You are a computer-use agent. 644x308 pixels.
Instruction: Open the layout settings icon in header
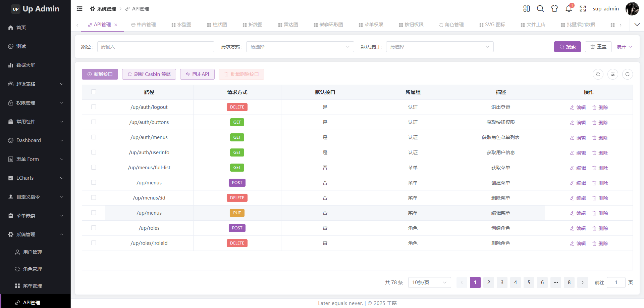point(526,9)
